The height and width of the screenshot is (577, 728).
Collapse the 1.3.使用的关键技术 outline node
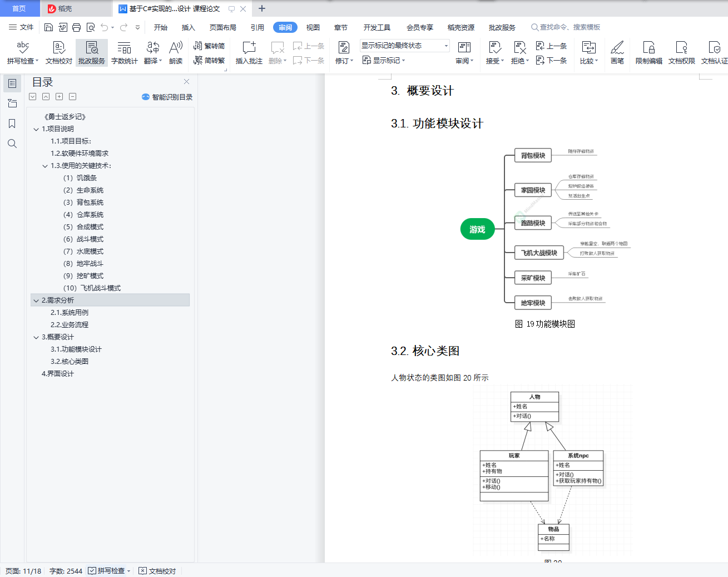(45, 166)
